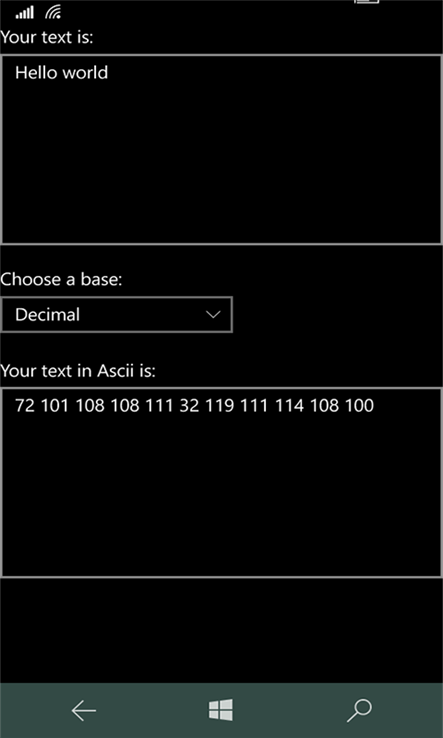Click the 'Choose a base:' label
The height and width of the screenshot is (738, 443).
point(61,280)
